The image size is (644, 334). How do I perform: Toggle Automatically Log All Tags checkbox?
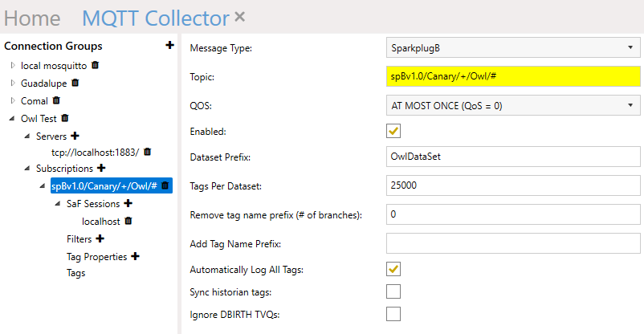[x=393, y=269]
